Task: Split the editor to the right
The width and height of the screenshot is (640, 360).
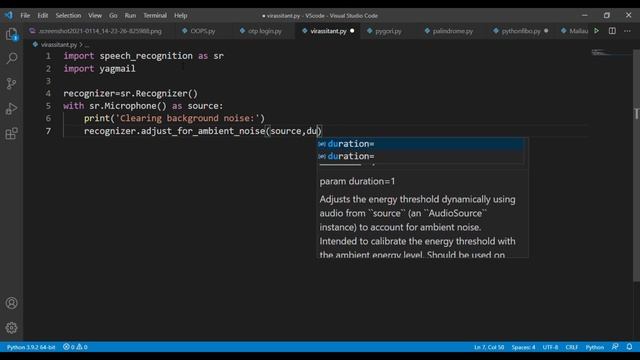Action: pos(612,31)
